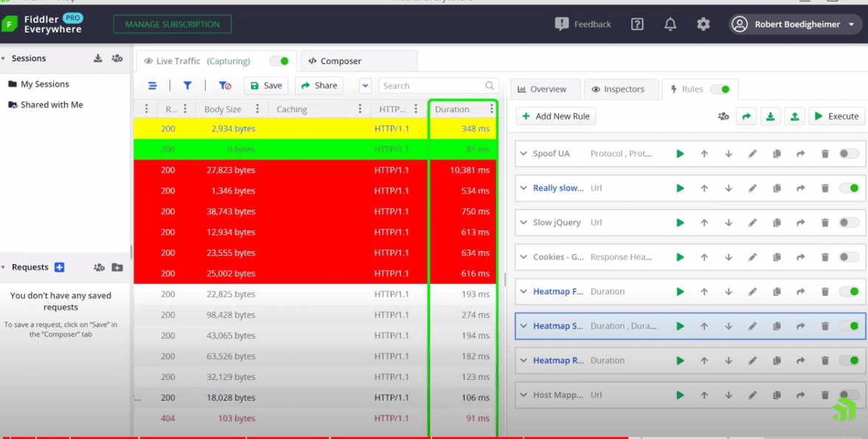The height and width of the screenshot is (439, 868).
Task: Expand the Spoof UA rule
Action: (x=523, y=153)
